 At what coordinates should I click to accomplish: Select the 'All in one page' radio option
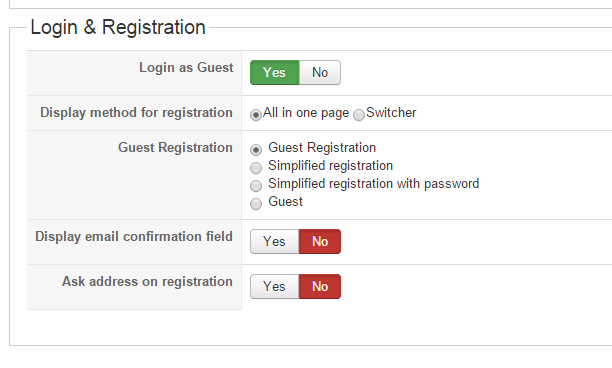[256, 115]
